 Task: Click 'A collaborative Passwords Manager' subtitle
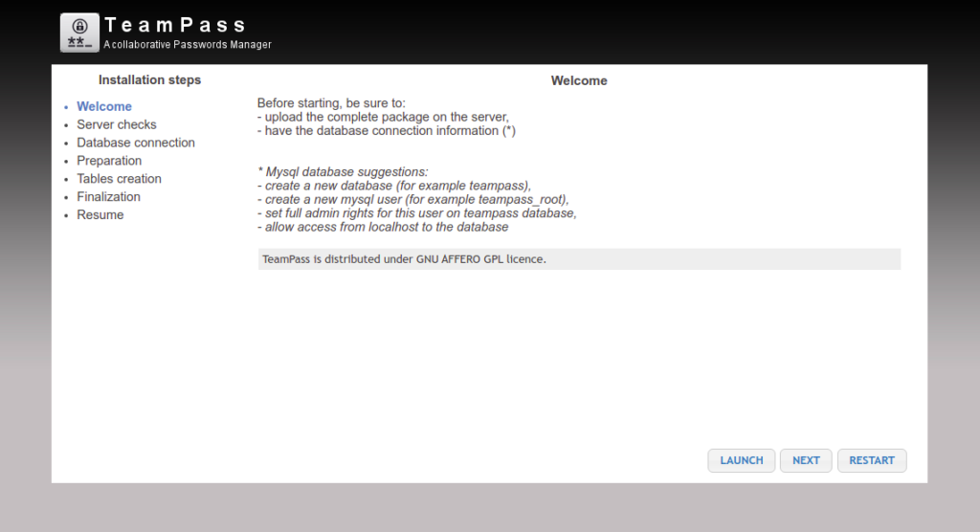pyautogui.click(x=188, y=45)
